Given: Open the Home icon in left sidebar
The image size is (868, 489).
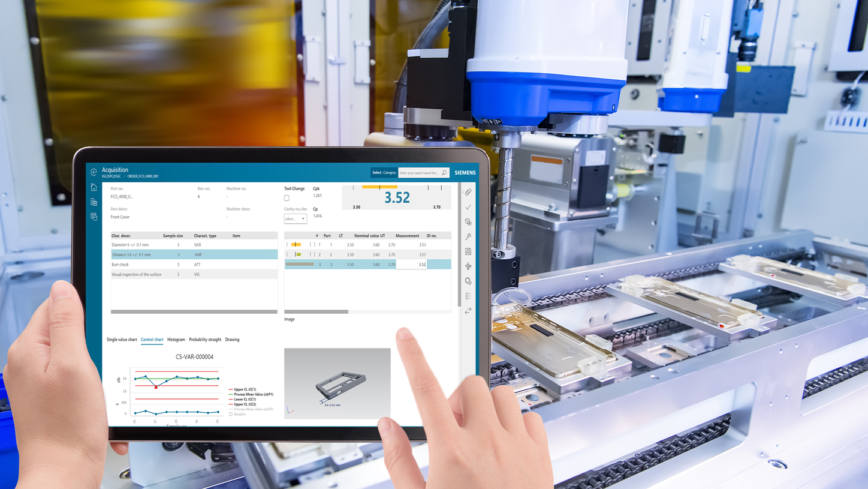Looking at the screenshot, I should (94, 187).
